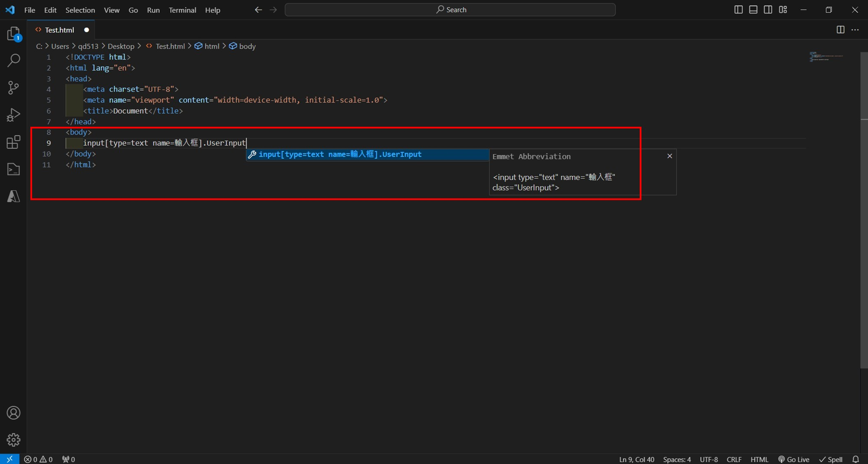This screenshot has width=868, height=464.
Task: Click the command center Search box
Action: pos(450,10)
